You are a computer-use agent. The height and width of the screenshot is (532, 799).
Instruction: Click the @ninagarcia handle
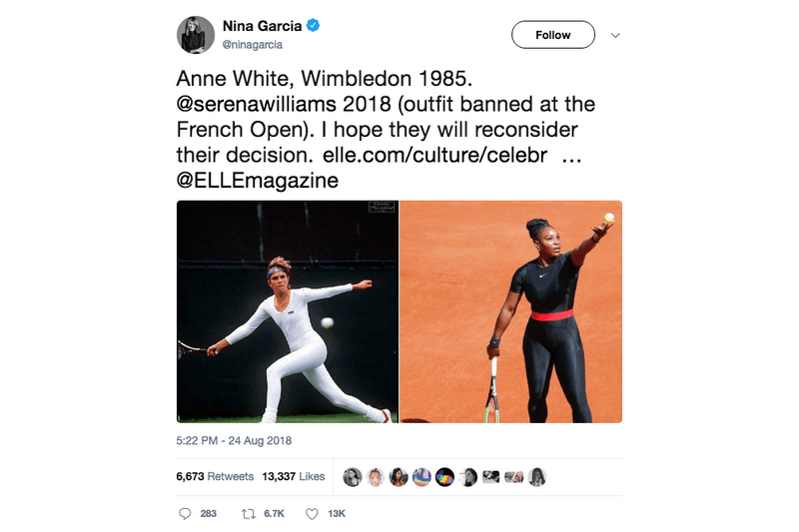coord(253,45)
